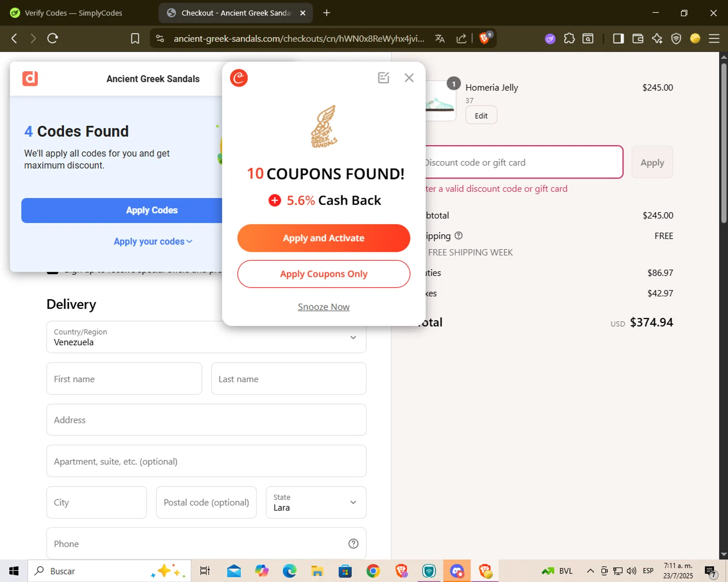Viewport: 728px width, 582px height.
Task: Click the Apply button next to discount field
Action: coord(652,162)
